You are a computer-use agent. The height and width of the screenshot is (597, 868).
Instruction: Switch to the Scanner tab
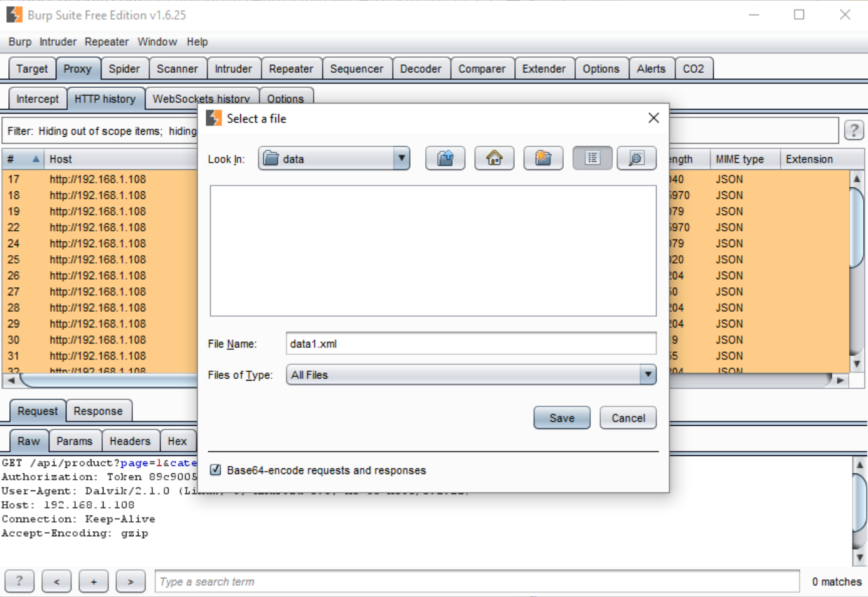(x=177, y=69)
